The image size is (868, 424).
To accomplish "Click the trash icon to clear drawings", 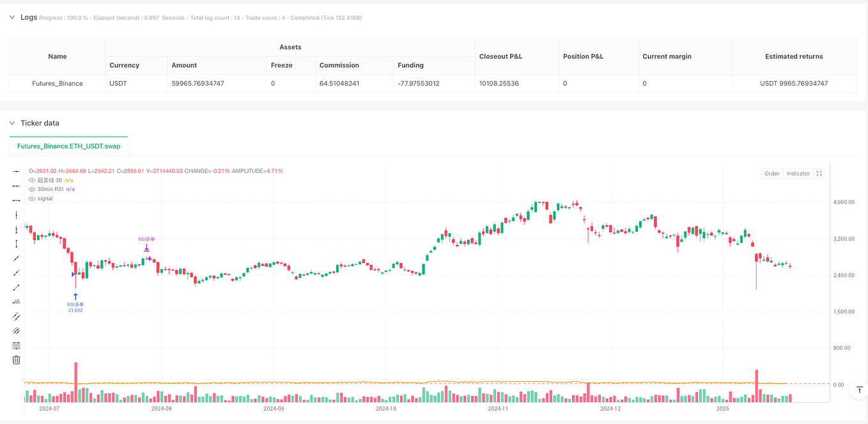I will click(16, 360).
